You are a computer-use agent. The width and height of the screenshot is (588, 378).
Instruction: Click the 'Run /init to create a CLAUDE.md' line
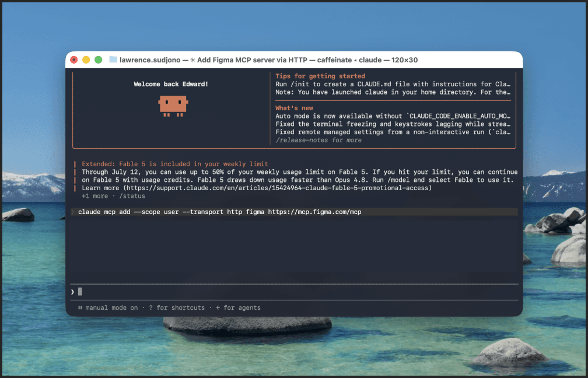coord(393,84)
